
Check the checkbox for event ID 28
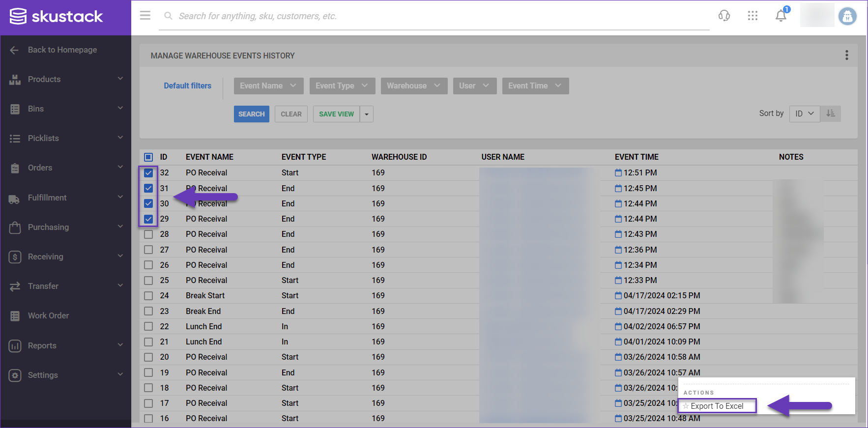148,234
